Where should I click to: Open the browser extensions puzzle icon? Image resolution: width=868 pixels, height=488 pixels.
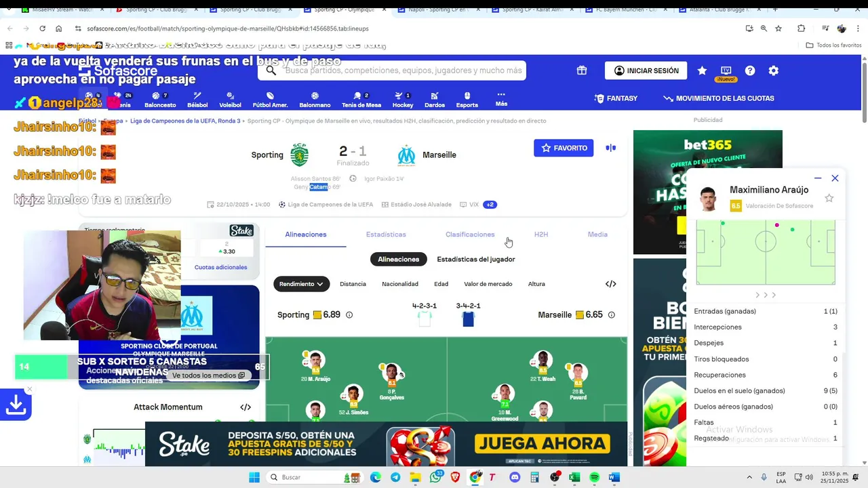(x=802, y=28)
